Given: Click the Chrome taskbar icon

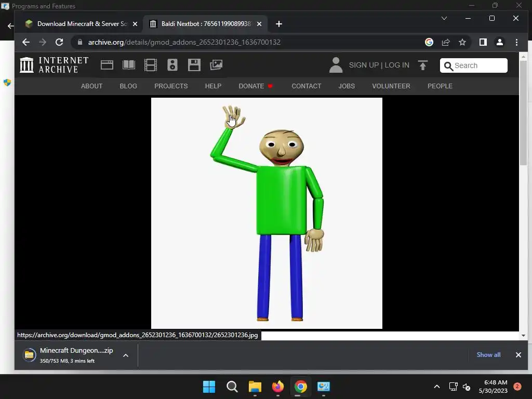Looking at the screenshot, I should pyautogui.click(x=301, y=387).
